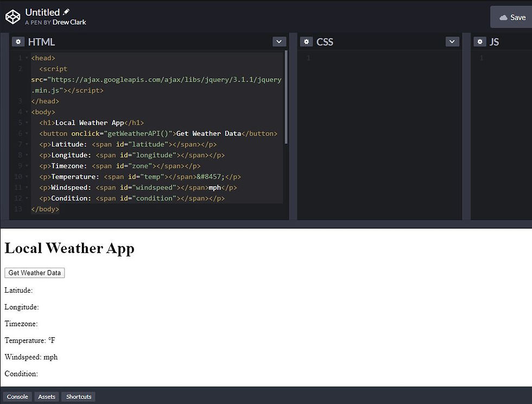Click the Latitude: label in preview

tap(18, 291)
